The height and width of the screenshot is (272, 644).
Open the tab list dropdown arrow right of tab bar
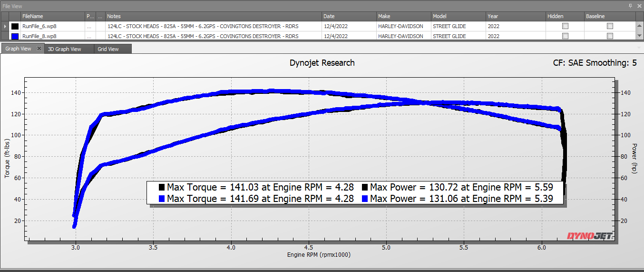pyautogui.click(x=639, y=48)
